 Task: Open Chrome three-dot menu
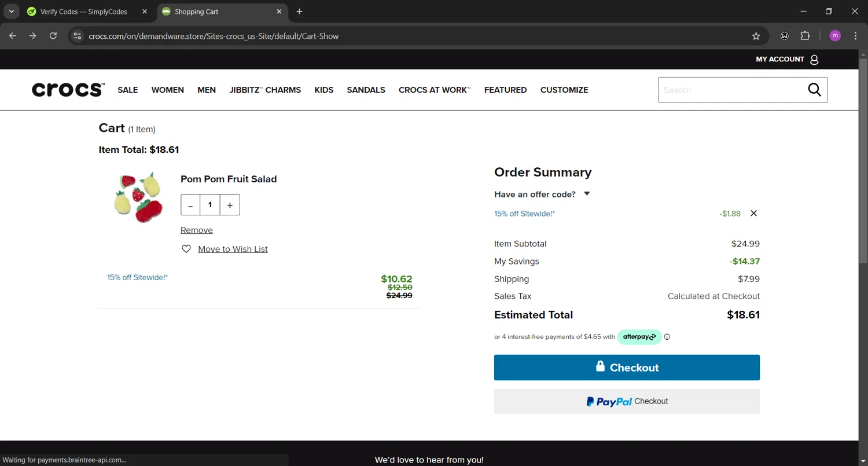coord(855,36)
